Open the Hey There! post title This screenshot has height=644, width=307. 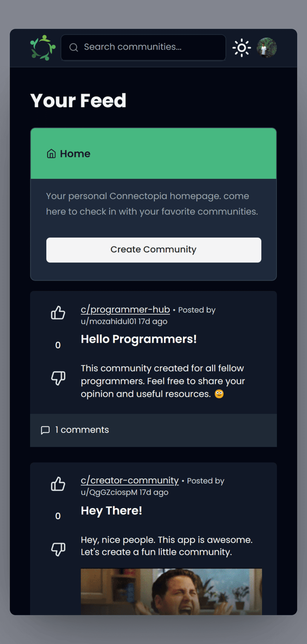tap(111, 511)
